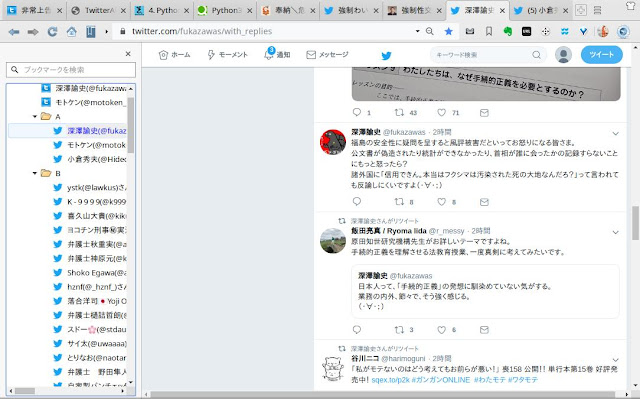Click the 深澤諭史 tweet avatar thumbnail

(x=333, y=142)
